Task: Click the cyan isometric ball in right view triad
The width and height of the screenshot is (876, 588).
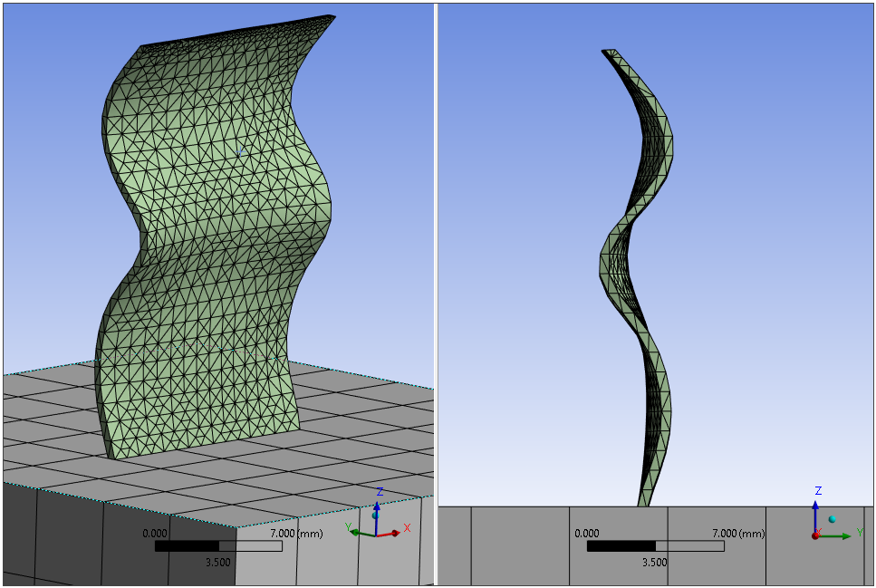Action: (832, 519)
